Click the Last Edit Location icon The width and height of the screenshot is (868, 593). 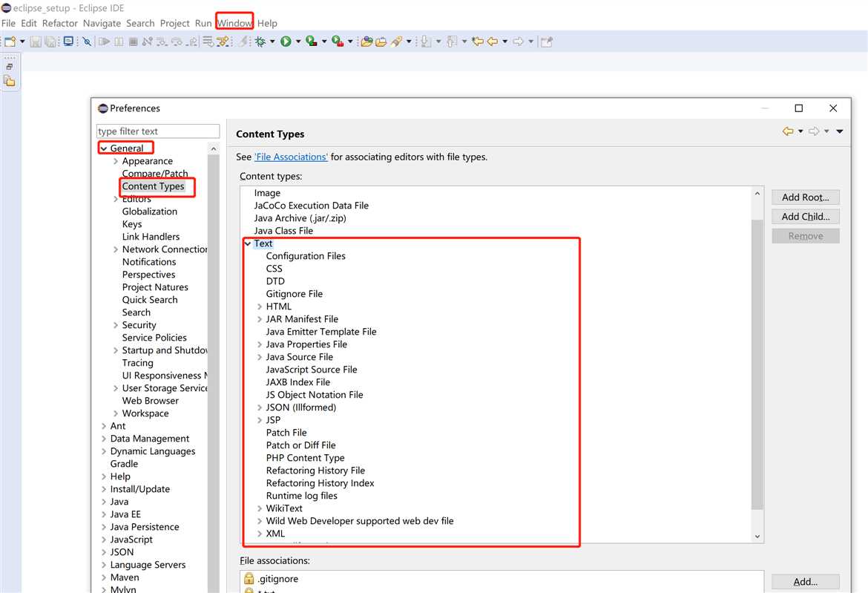pos(478,42)
